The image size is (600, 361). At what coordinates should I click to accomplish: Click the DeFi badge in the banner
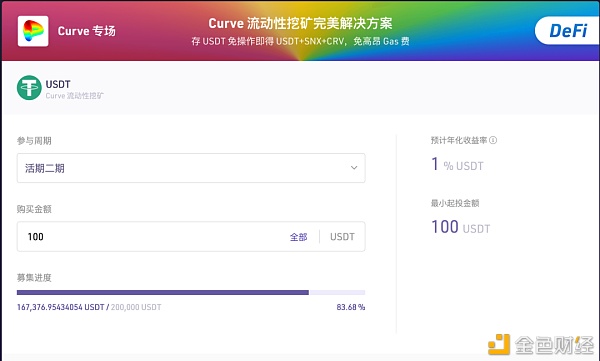pos(568,31)
